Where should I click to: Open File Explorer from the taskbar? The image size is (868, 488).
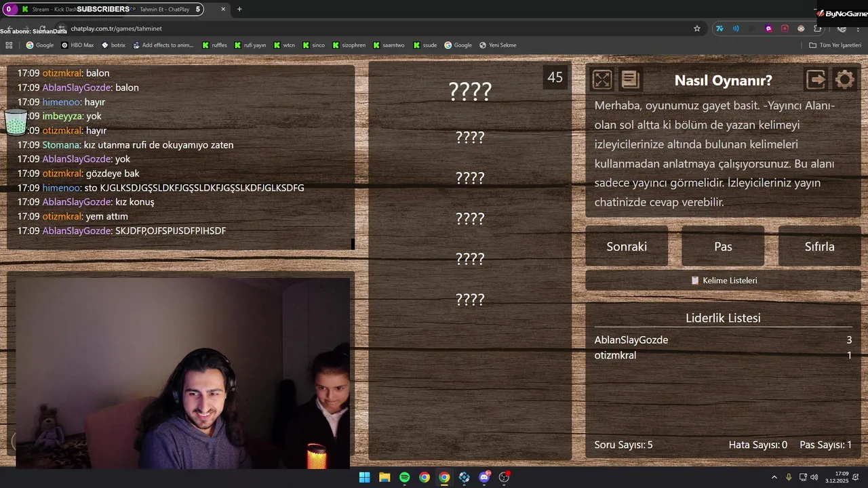click(x=384, y=477)
